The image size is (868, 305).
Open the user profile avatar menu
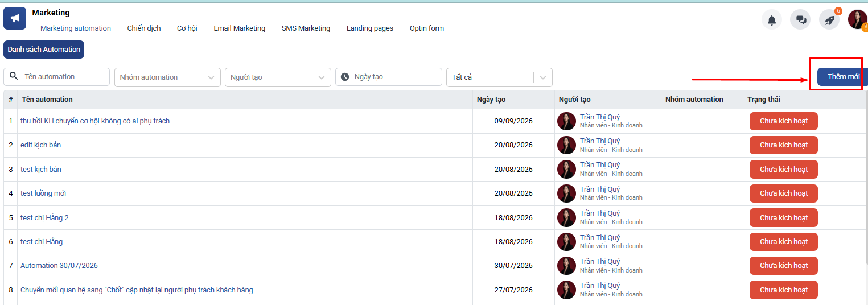point(857,20)
